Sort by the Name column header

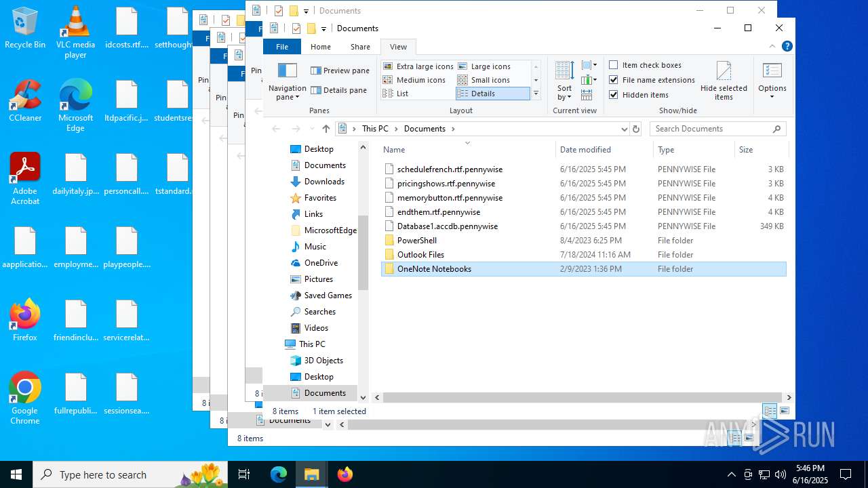click(467, 150)
